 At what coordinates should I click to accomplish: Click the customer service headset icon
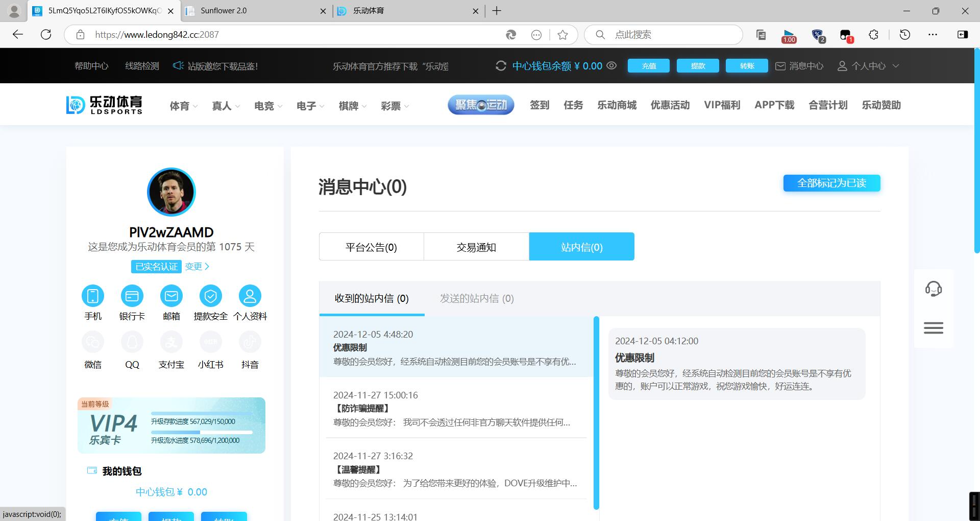933,289
